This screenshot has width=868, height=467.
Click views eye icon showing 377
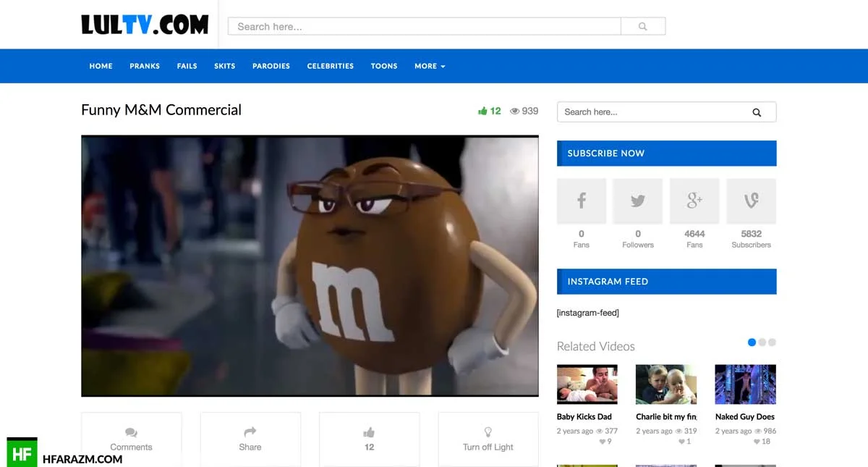pos(600,432)
